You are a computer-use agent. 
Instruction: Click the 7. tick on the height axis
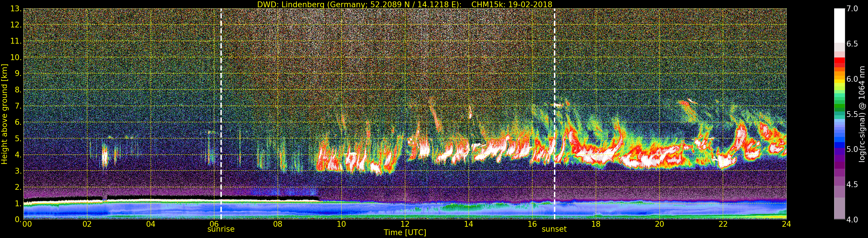point(18,106)
